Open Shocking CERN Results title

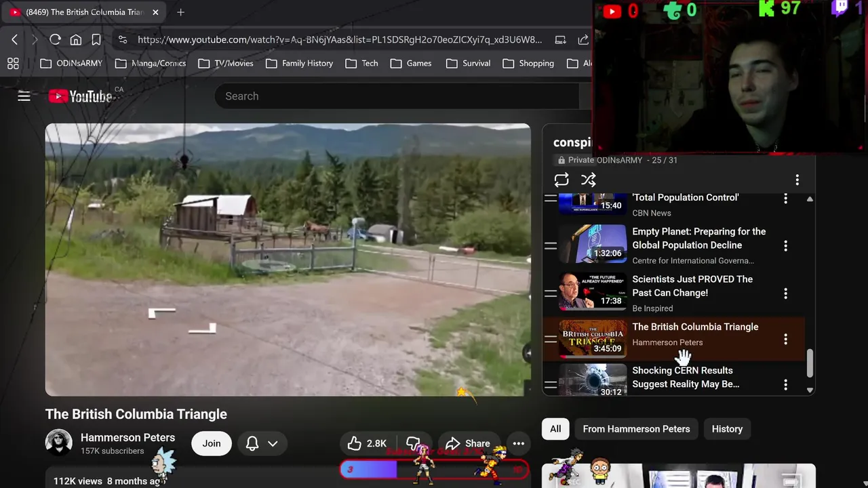pyautogui.click(x=686, y=378)
